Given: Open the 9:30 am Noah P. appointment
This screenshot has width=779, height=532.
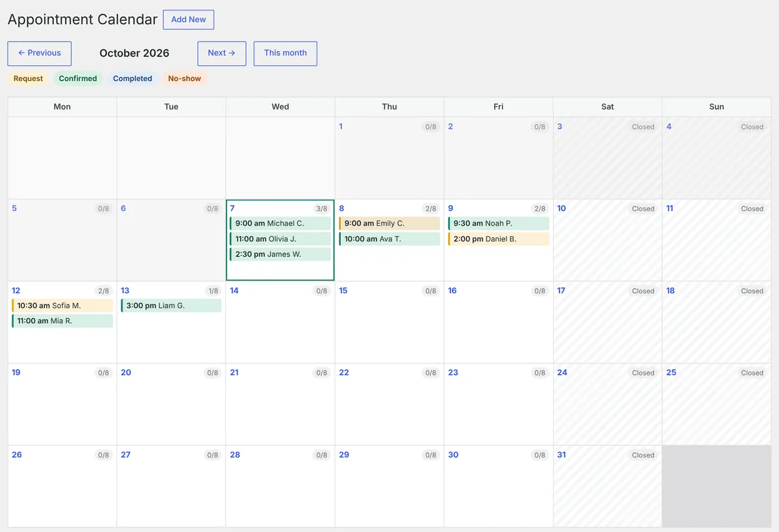Looking at the screenshot, I should [499, 223].
